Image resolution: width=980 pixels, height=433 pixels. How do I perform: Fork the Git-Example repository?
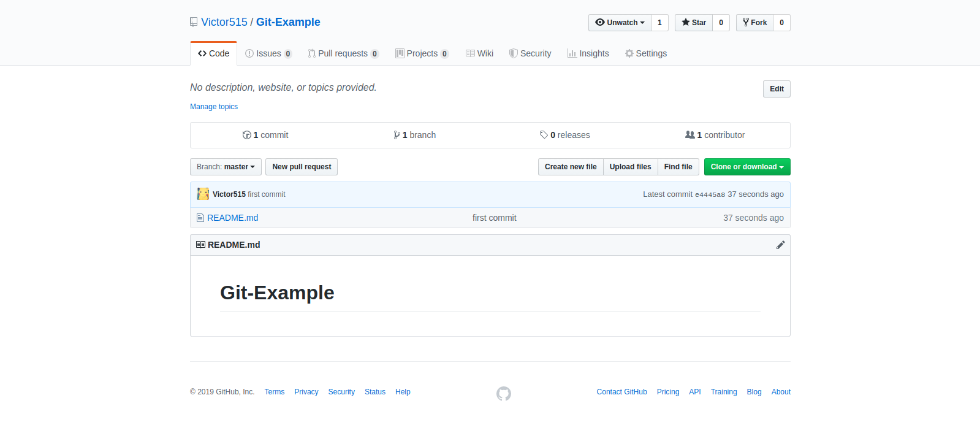(754, 23)
